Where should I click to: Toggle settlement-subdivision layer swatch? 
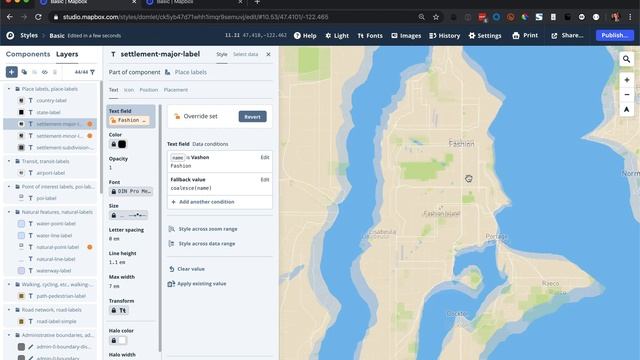[x=21, y=147]
